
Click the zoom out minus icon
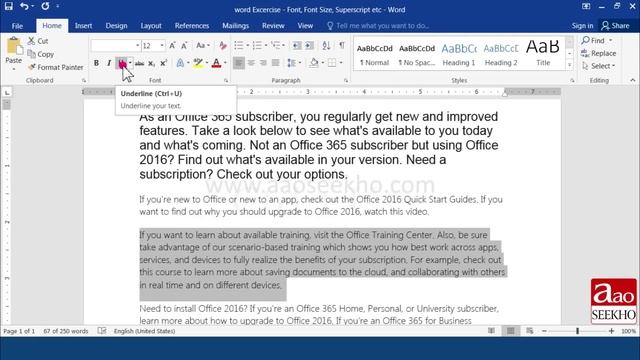544,331
